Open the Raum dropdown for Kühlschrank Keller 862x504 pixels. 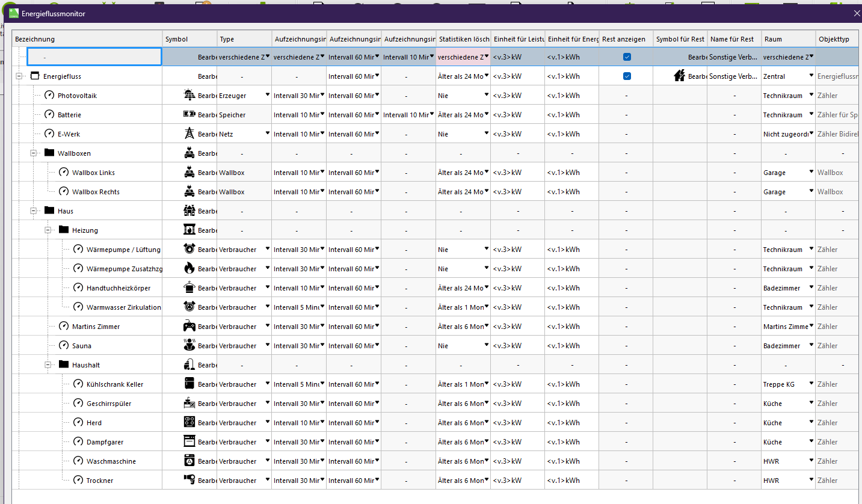pos(811,384)
